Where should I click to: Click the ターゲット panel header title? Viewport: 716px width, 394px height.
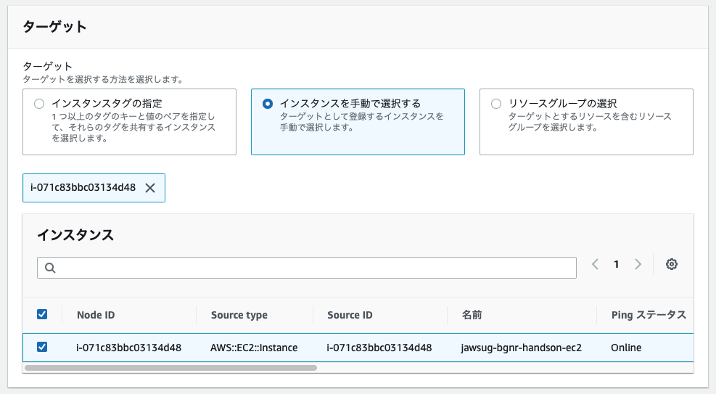(x=55, y=26)
